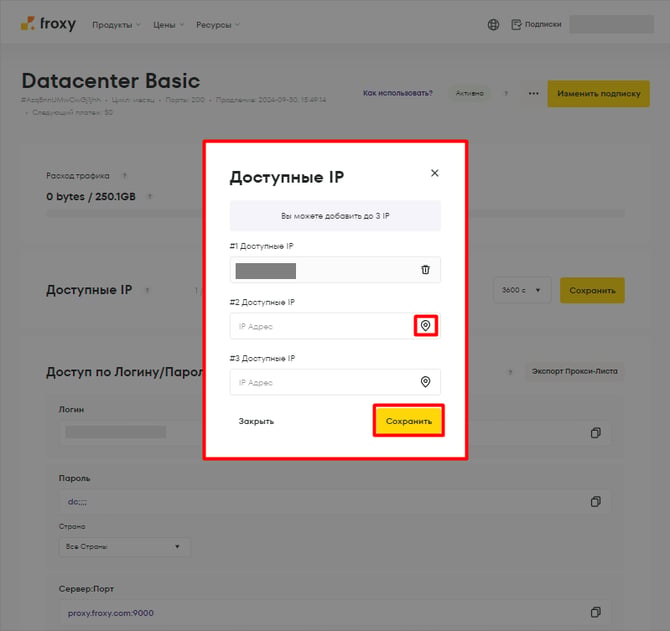Expand the Продукты menu
Image resolution: width=670 pixels, height=631 pixels.
tap(116, 25)
